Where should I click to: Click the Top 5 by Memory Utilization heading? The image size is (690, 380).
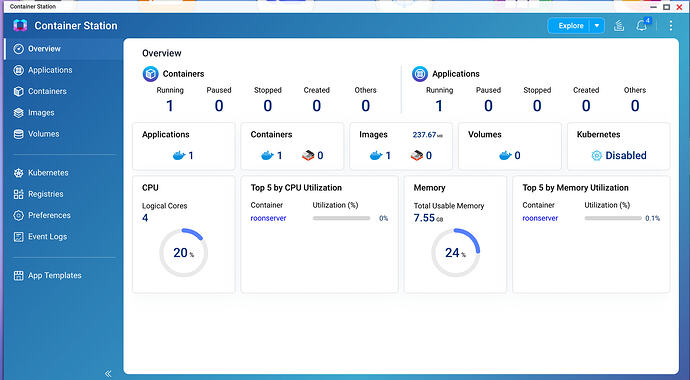pos(576,188)
